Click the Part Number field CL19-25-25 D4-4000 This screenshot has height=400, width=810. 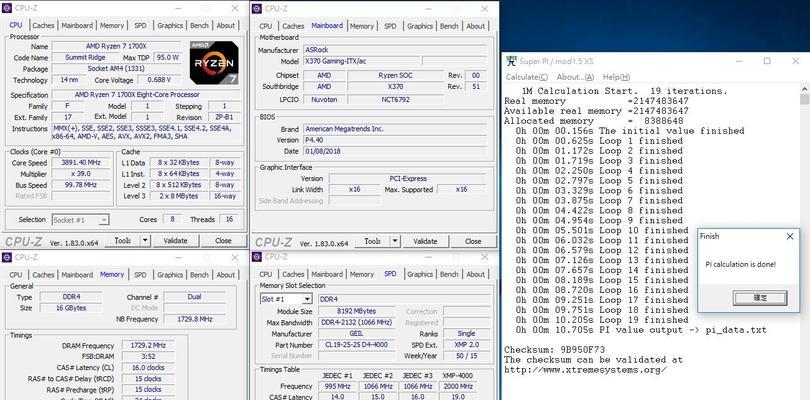[356, 345]
